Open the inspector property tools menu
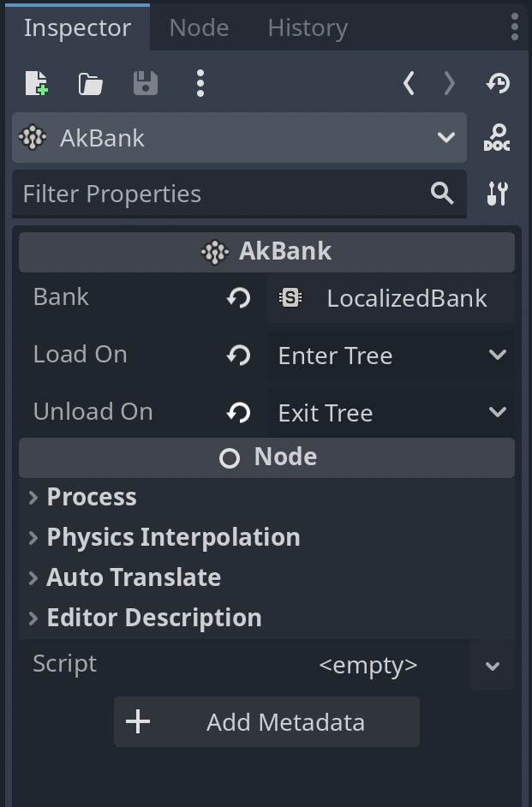Viewport: 532px width, 807px height. coord(496,194)
